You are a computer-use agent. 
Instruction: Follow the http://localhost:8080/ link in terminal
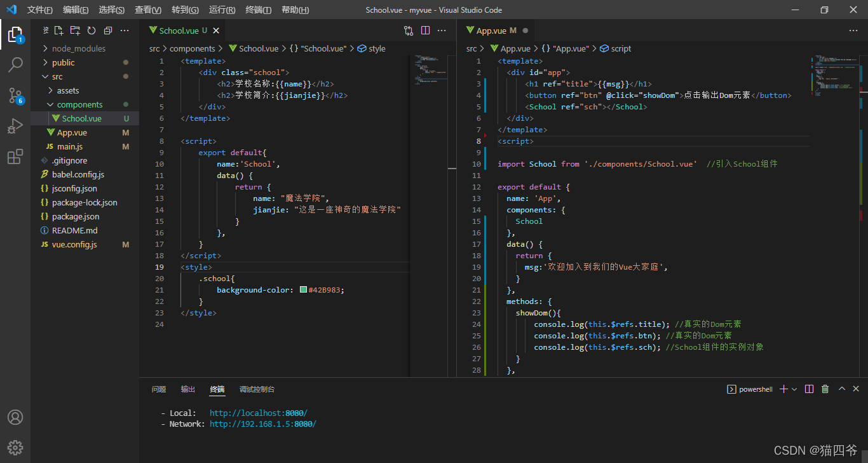pos(259,413)
